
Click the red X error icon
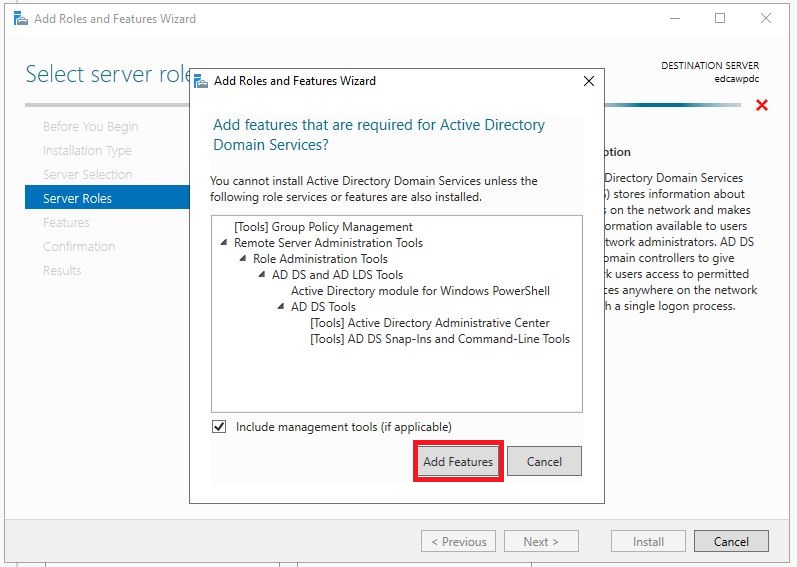pyautogui.click(x=761, y=105)
